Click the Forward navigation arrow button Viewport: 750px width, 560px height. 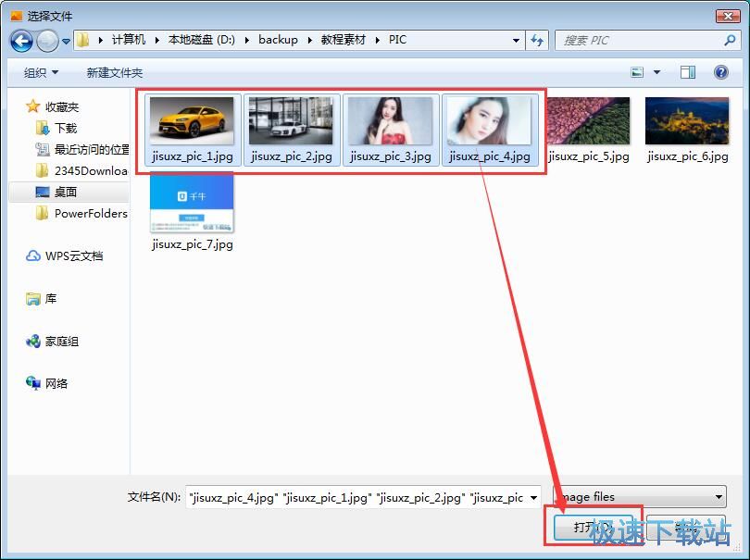click(47, 41)
